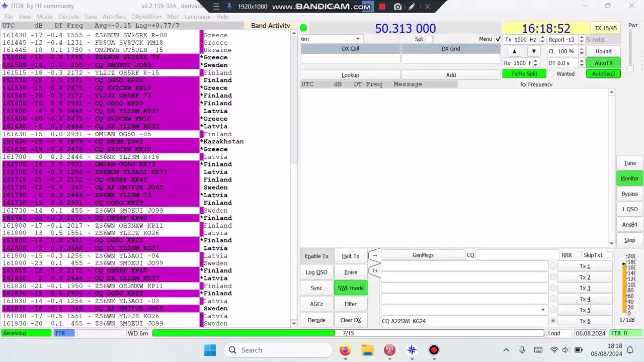Click the Pwr slider handle

630,68
